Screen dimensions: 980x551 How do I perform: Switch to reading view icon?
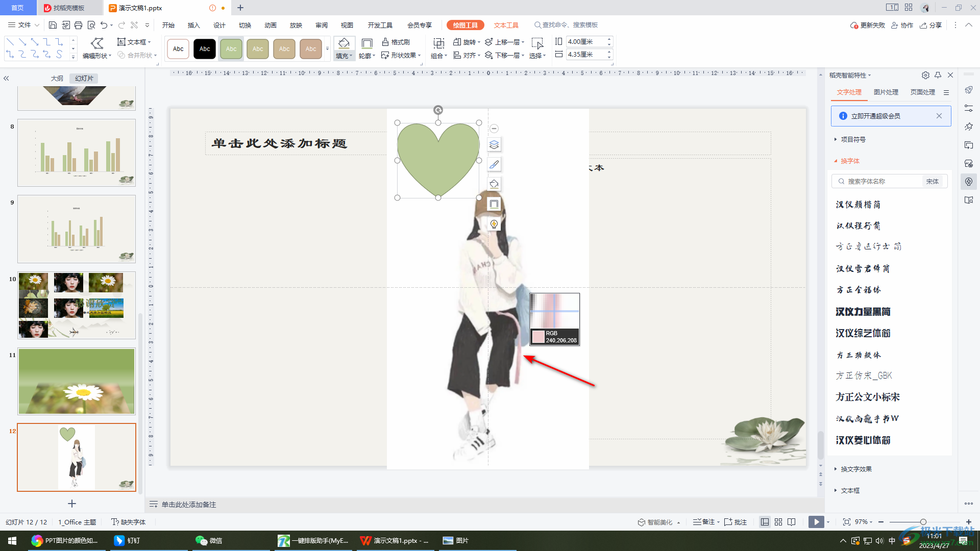[792, 522]
